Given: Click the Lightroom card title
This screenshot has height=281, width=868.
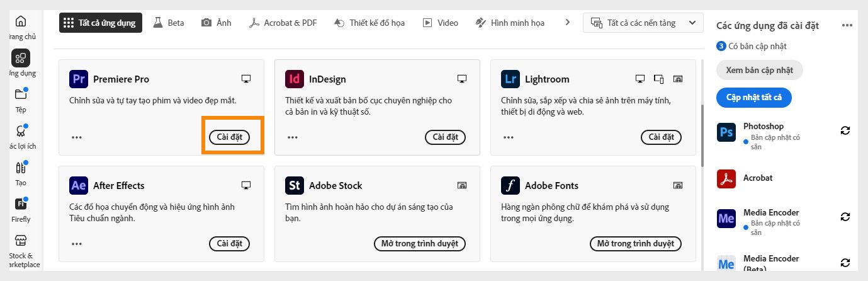Looking at the screenshot, I should (547, 79).
